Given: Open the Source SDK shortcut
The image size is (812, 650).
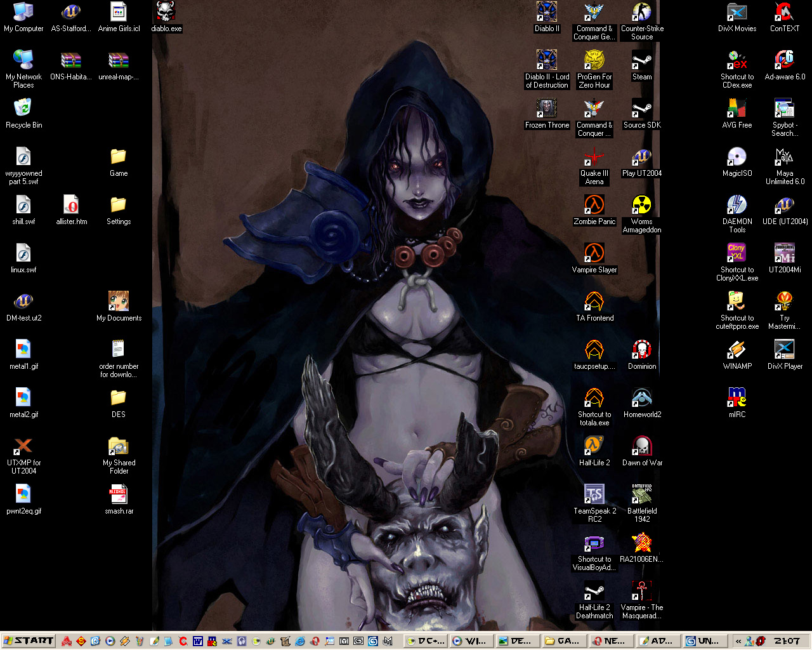Looking at the screenshot, I should pos(642,114).
